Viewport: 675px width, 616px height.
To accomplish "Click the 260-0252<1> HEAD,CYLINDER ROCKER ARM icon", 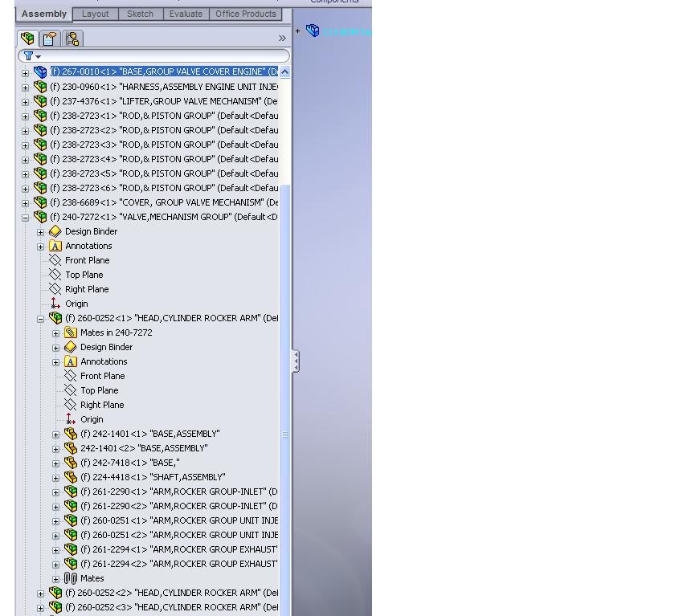I will coord(55,318).
